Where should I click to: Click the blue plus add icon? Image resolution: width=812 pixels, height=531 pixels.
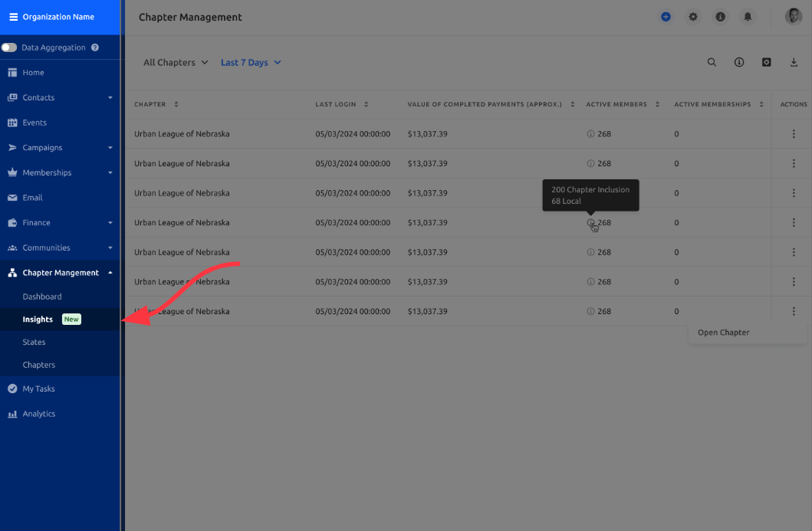pyautogui.click(x=666, y=17)
